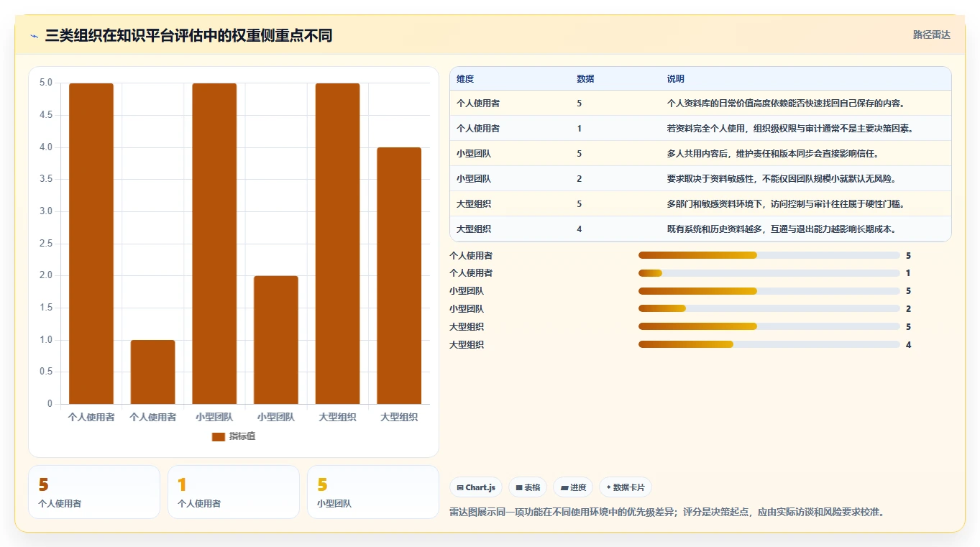This screenshot has height=547, width=980.
Task: Click the footer note starting 雷达图展示同一项功能
Action: coord(667,512)
